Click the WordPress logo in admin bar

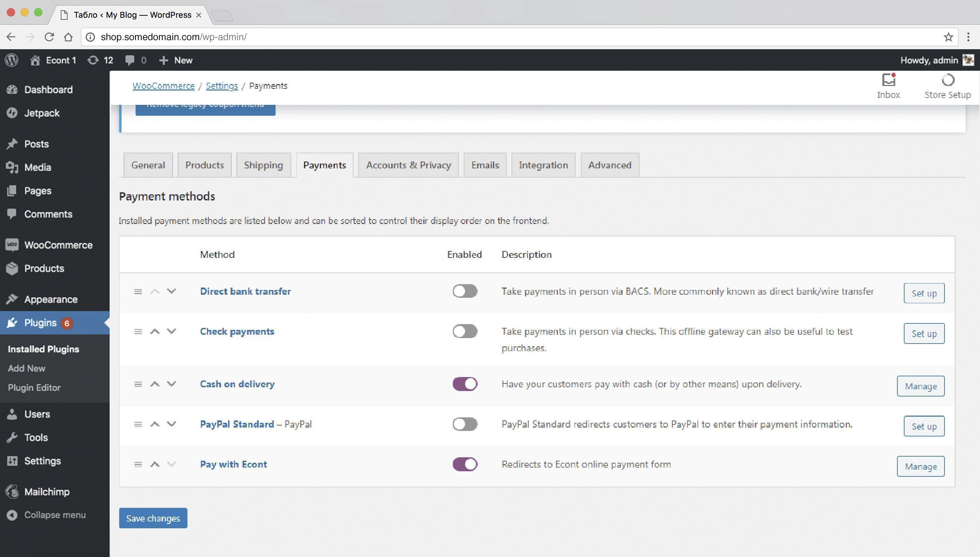pyautogui.click(x=12, y=60)
